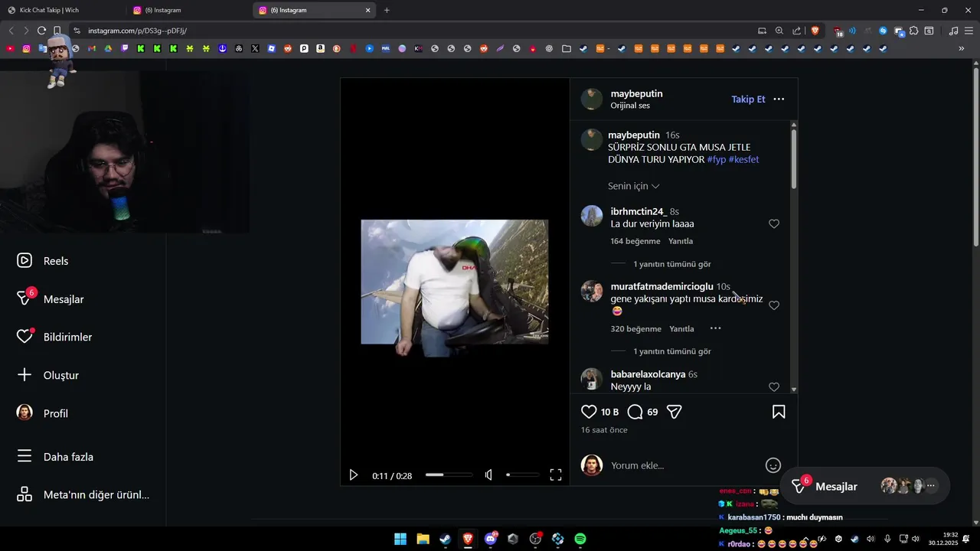View 164 beğenme likes list
The width and height of the screenshot is (980, 551).
pyautogui.click(x=635, y=241)
